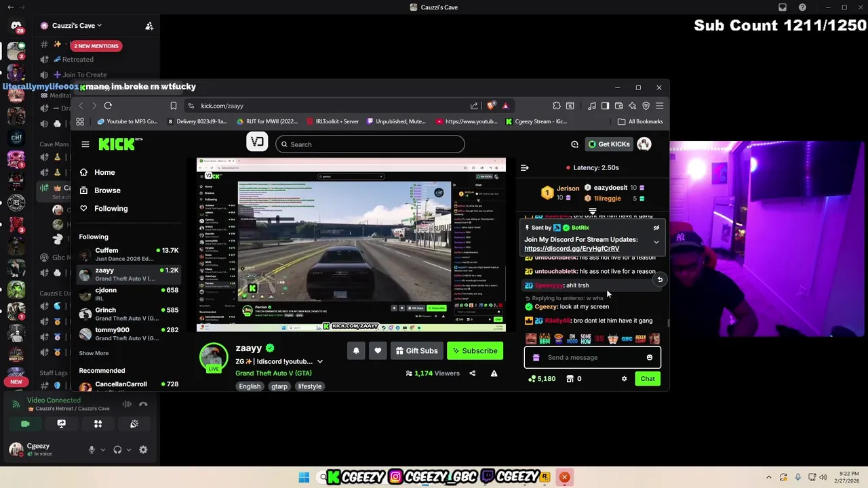The width and height of the screenshot is (868, 488).
Task: Open Kick chat settings gear
Action: tap(625, 379)
